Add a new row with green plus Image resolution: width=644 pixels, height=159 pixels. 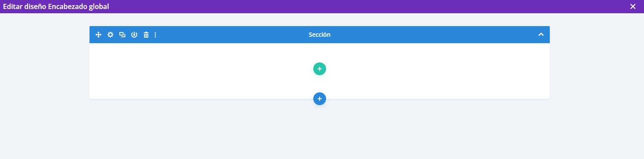pyautogui.click(x=320, y=69)
